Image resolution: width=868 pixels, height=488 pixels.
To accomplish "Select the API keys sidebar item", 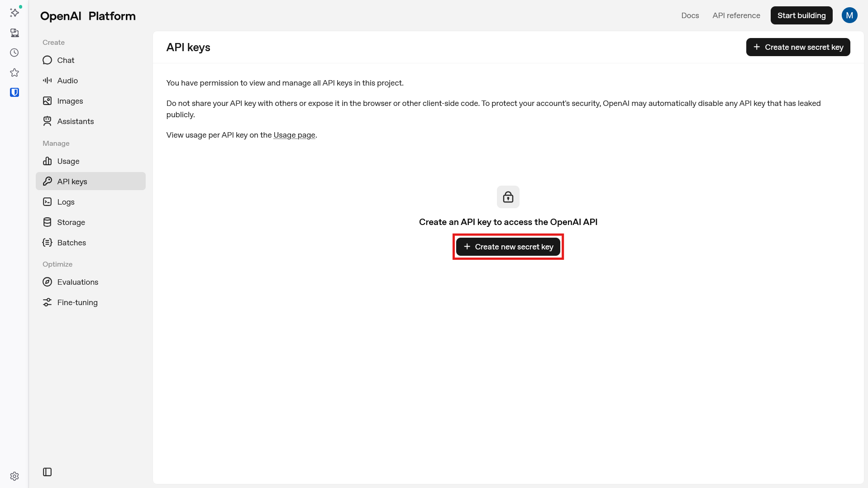I will (x=91, y=181).
